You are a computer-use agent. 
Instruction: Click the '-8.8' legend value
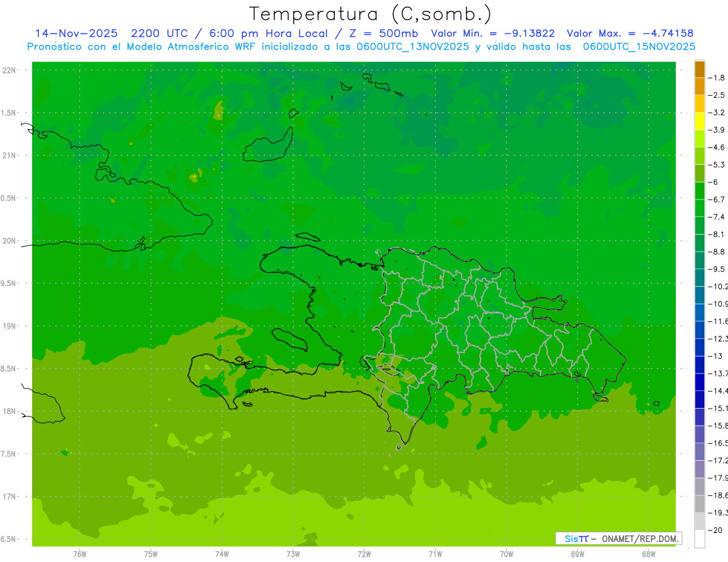717,252
